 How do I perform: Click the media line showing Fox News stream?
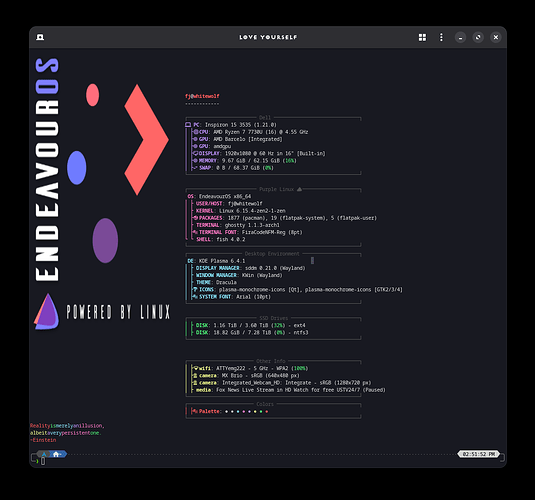290,390
